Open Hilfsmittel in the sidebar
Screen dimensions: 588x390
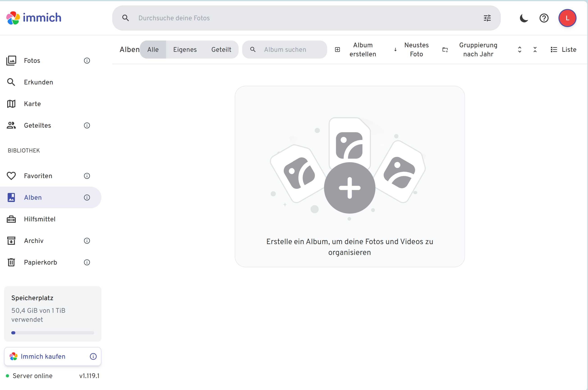click(x=51, y=219)
